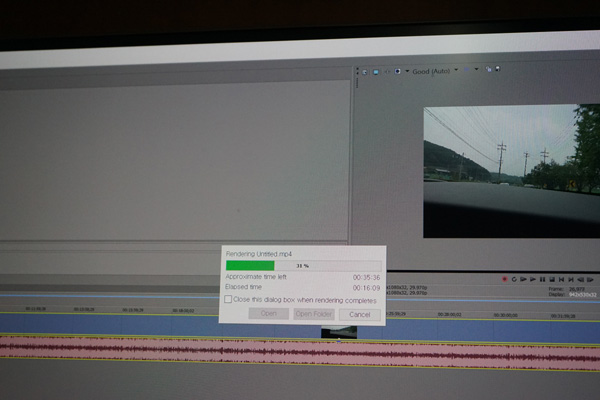Image resolution: width=600 pixels, height=400 pixels.
Task: Toggle the Overlays grid icon
Action: point(466,70)
